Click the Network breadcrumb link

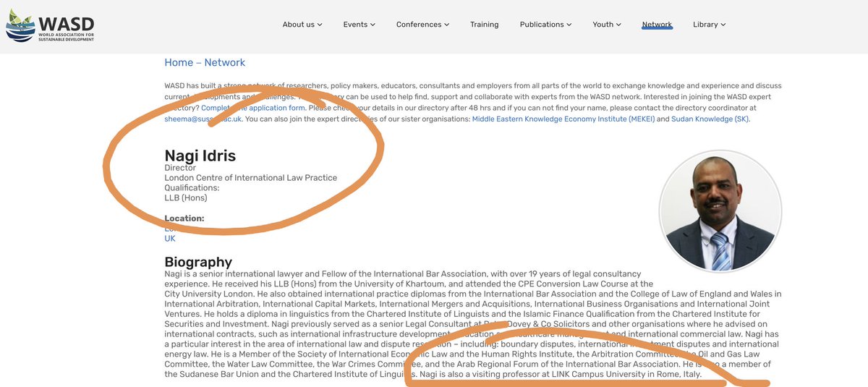pyautogui.click(x=225, y=63)
